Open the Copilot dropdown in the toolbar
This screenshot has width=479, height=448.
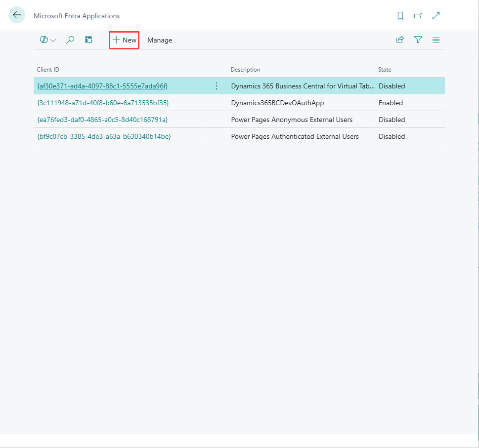pos(47,40)
